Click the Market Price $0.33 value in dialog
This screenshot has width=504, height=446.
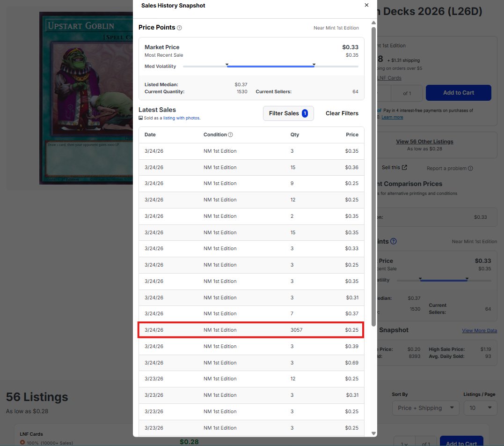pos(350,47)
